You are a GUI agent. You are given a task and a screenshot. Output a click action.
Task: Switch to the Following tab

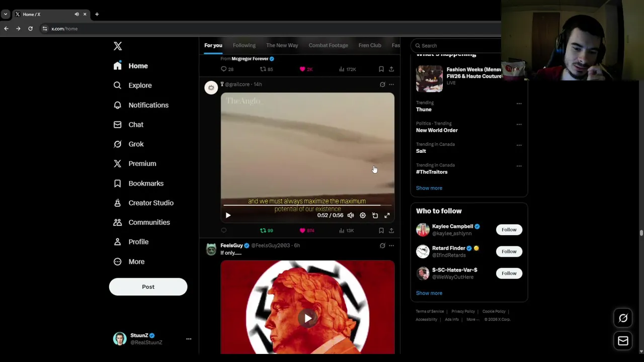244,45
